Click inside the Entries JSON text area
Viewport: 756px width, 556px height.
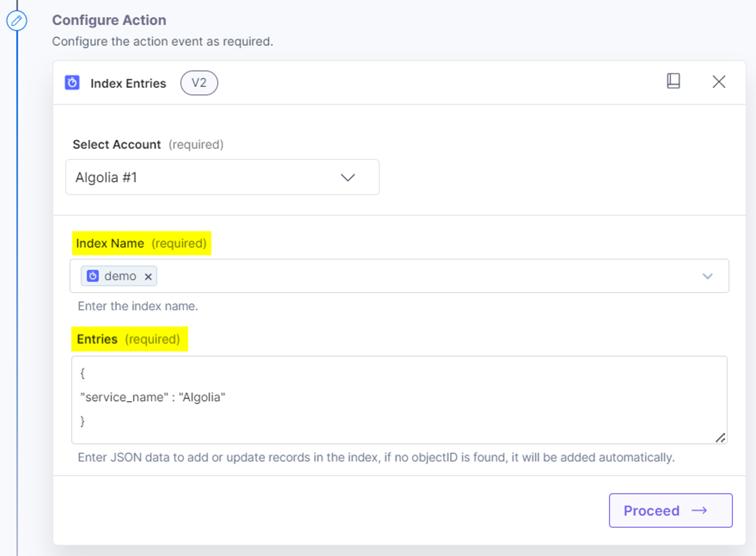pyautogui.click(x=399, y=400)
